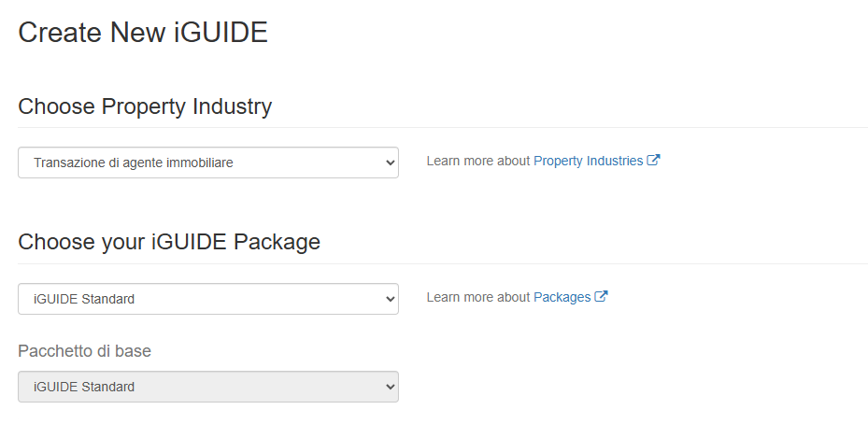Viewport: 868px width, 424px height.
Task: Click the Choose Property Industry heading
Action: point(145,106)
